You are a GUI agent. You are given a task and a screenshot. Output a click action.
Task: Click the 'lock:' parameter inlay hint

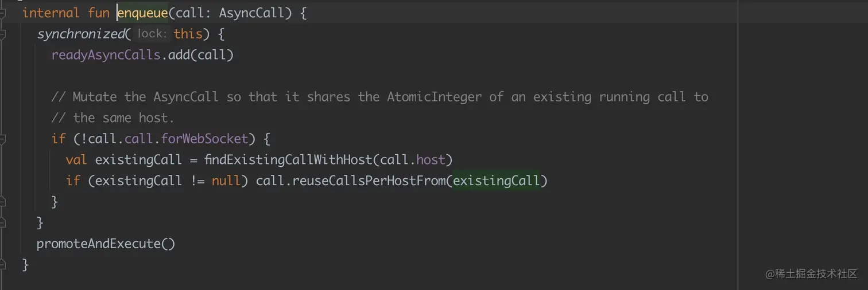click(152, 34)
